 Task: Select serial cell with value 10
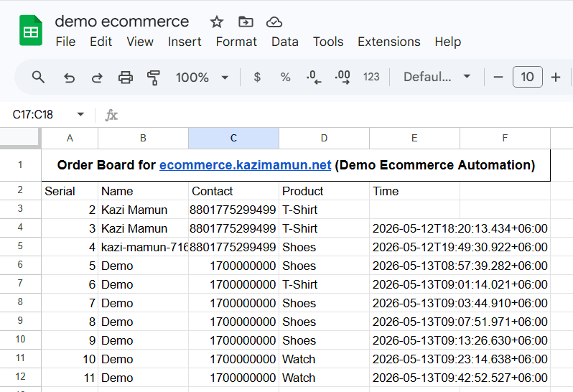70,359
